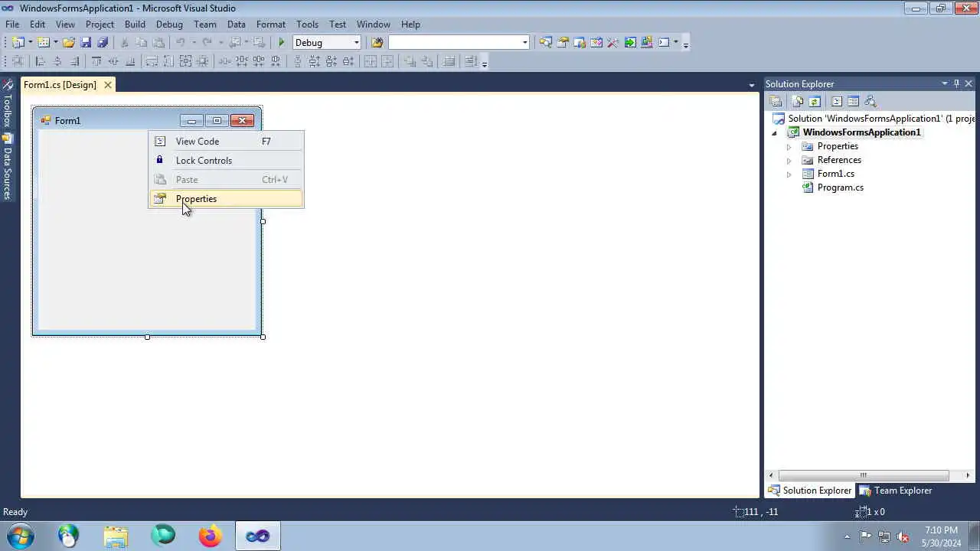Open Firefox from the taskbar
Screen dimensions: 980x551
[x=211, y=536]
